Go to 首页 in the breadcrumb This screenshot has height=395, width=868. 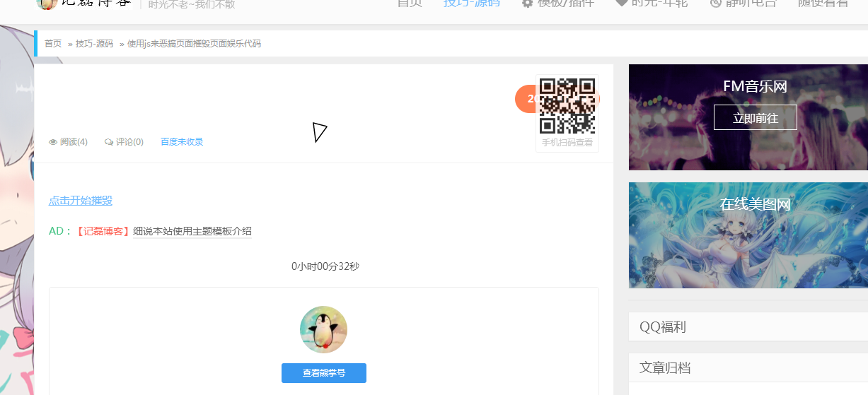pyautogui.click(x=53, y=44)
